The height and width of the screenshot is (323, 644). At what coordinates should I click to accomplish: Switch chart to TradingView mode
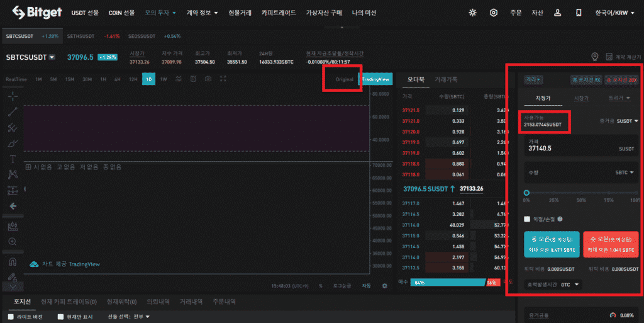(375, 79)
